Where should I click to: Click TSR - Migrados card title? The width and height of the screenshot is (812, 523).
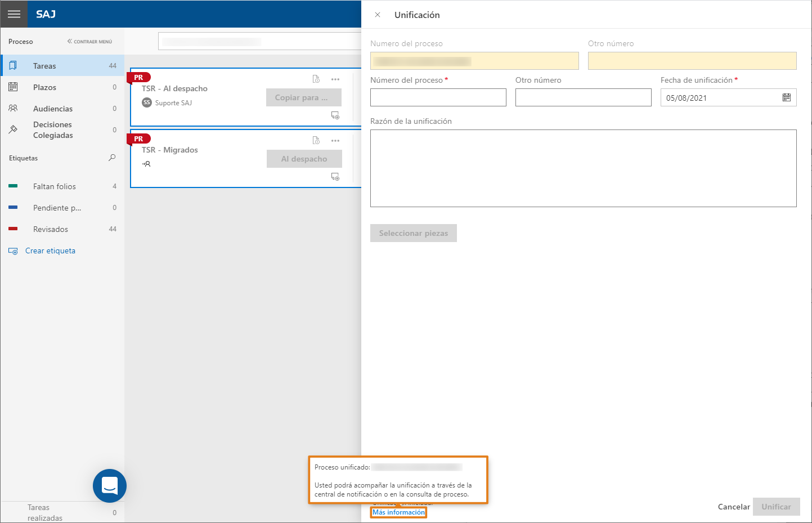(170, 150)
